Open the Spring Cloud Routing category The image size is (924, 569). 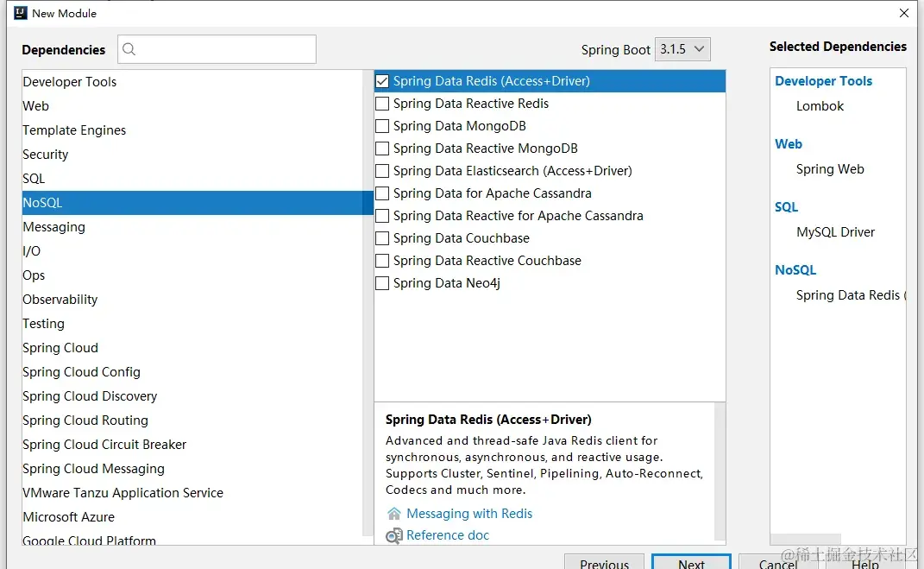click(x=85, y=420)
